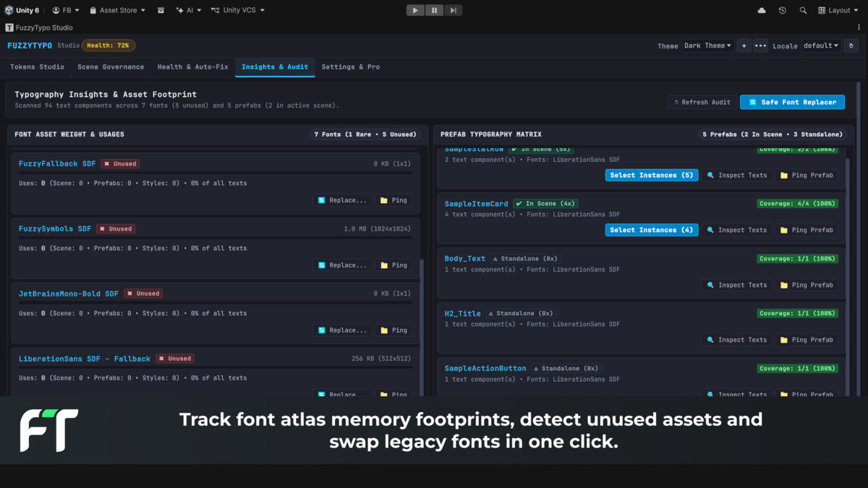The height and width of the screenshot is (488, 868).
Task: Click the Pause button in toolbar
Action: (434, 10)
